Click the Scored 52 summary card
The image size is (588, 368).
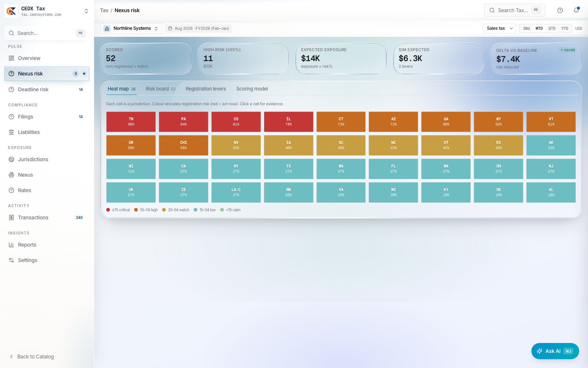click(x=146, y=59)
